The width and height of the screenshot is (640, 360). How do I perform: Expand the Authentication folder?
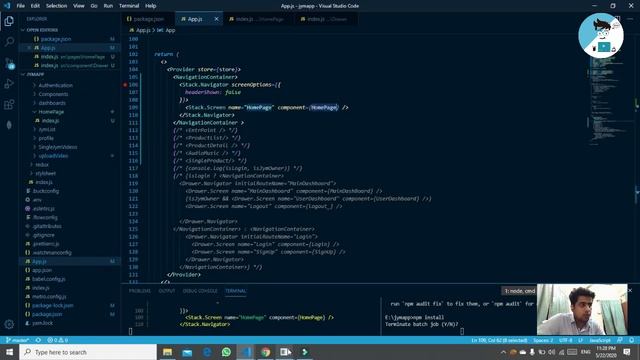tap(55, 85)
